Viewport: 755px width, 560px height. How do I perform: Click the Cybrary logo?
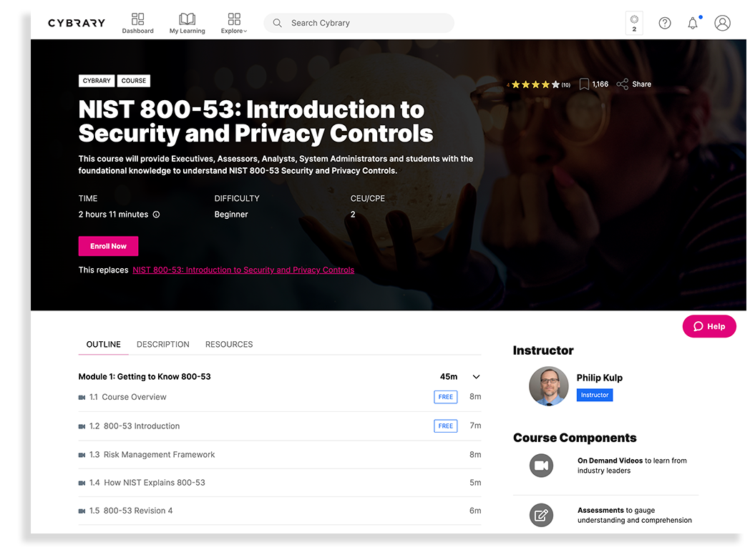tap(76, 23)
